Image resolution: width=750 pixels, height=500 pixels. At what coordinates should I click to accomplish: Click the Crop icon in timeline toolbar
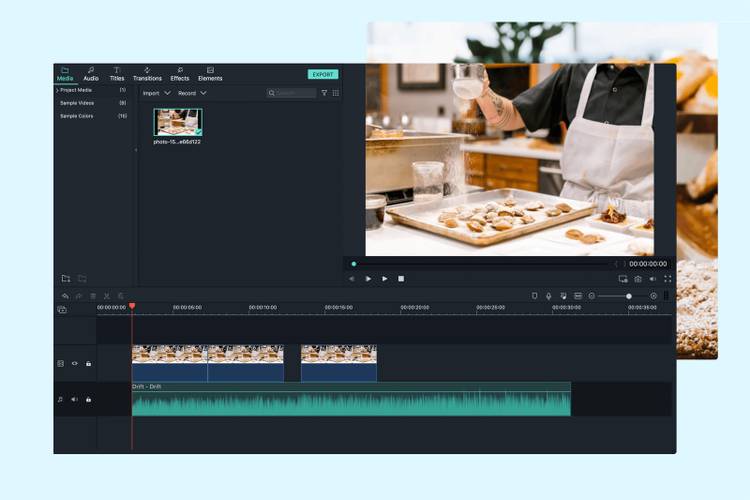click(121, 296)
